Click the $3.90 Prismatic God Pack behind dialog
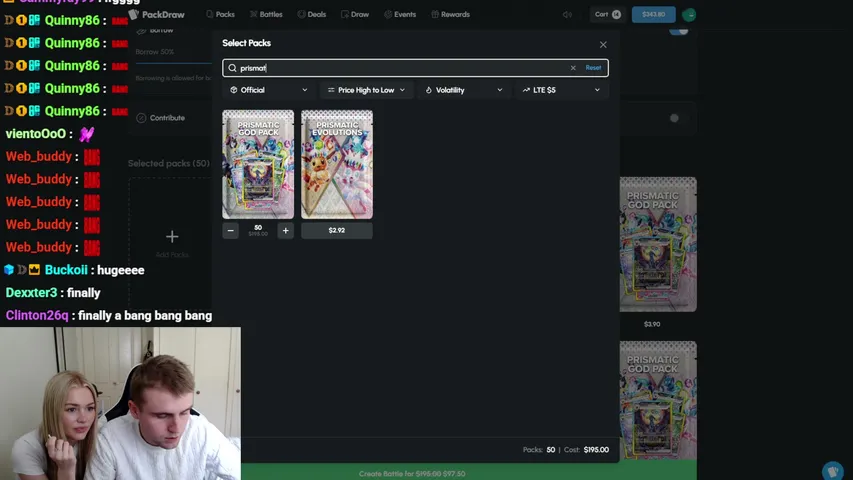Viewport: 853px width, 480px height. pos(658,244)
